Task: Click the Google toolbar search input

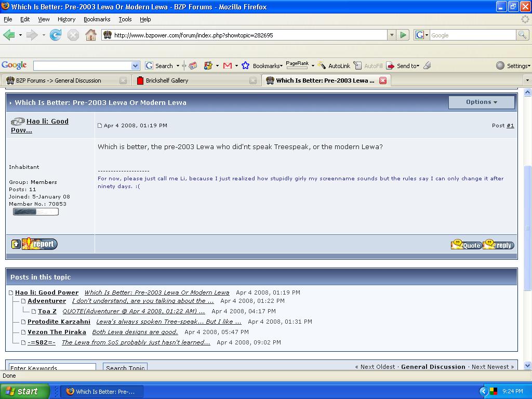Action: 83,66
